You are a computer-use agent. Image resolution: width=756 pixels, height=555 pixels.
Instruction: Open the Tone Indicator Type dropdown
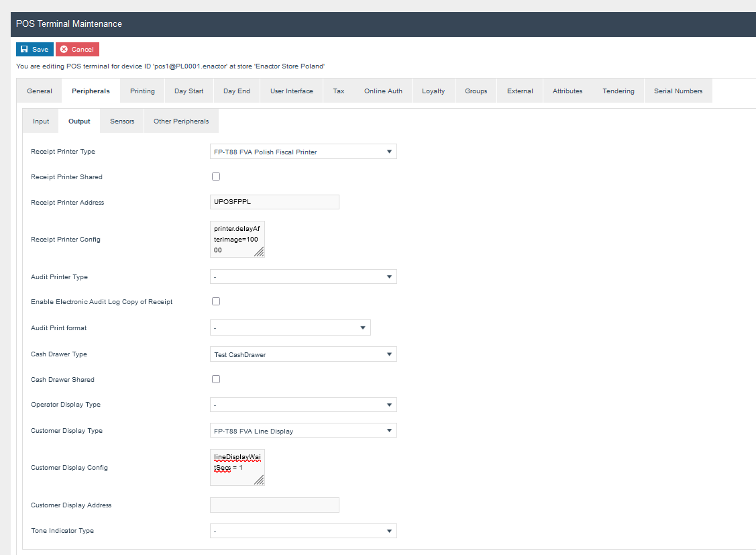(x=303, y=531)
